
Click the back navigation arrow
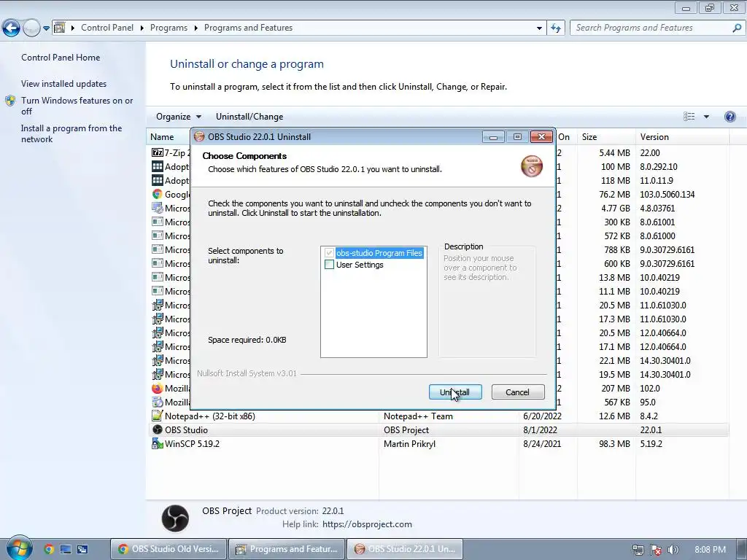tap(12, 28)
